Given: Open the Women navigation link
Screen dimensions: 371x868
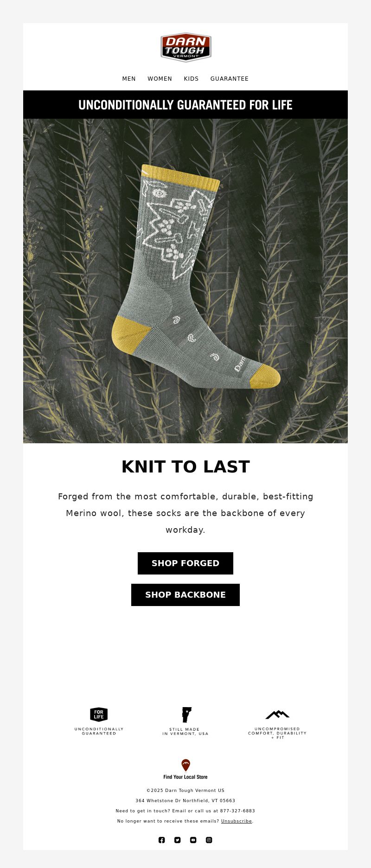Looking at the screenshot, I should 160,79.
